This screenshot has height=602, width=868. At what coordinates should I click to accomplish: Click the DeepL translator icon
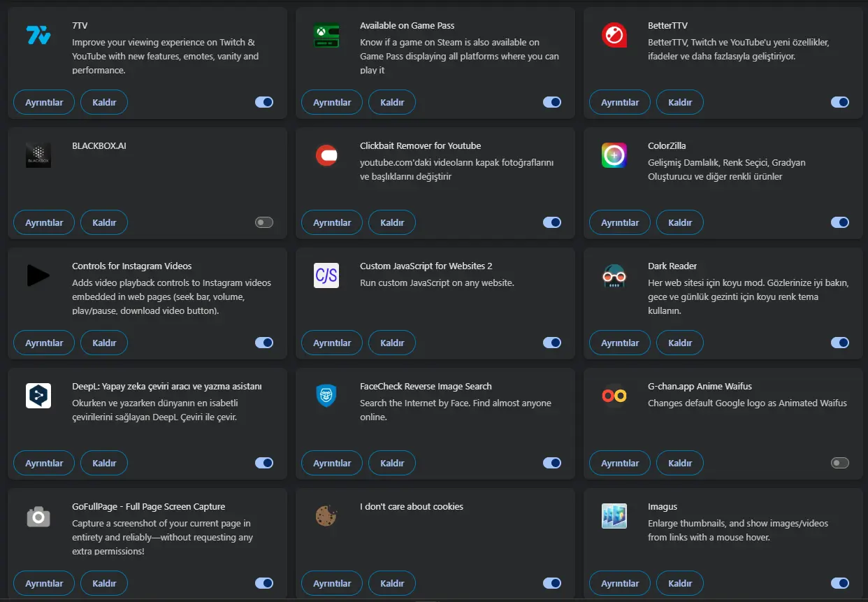(x=38, y=396)
